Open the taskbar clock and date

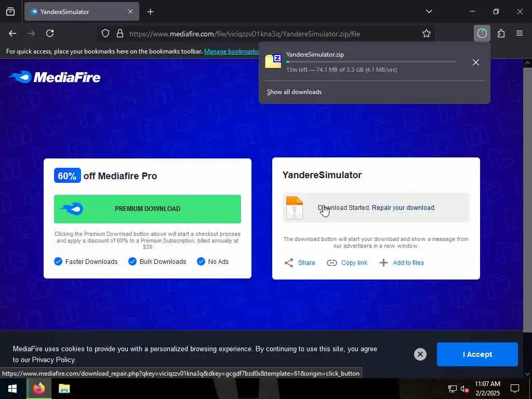pyautogui.click(x=487, y=389)
